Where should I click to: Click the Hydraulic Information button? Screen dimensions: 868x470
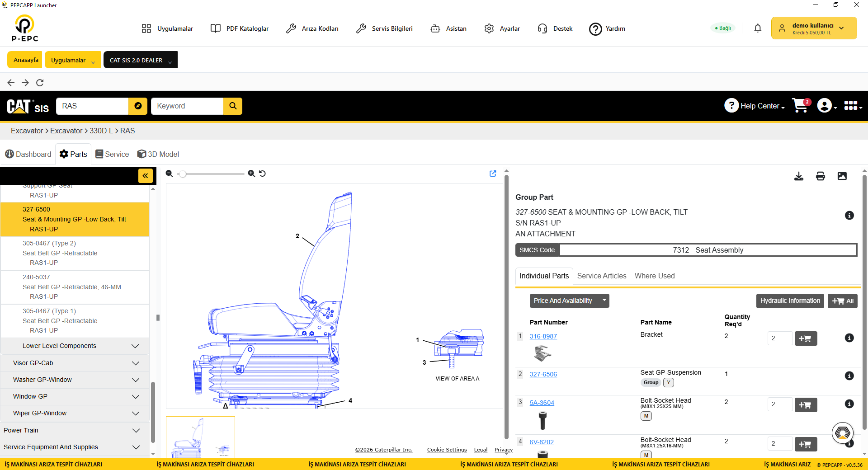coord(790,301)
